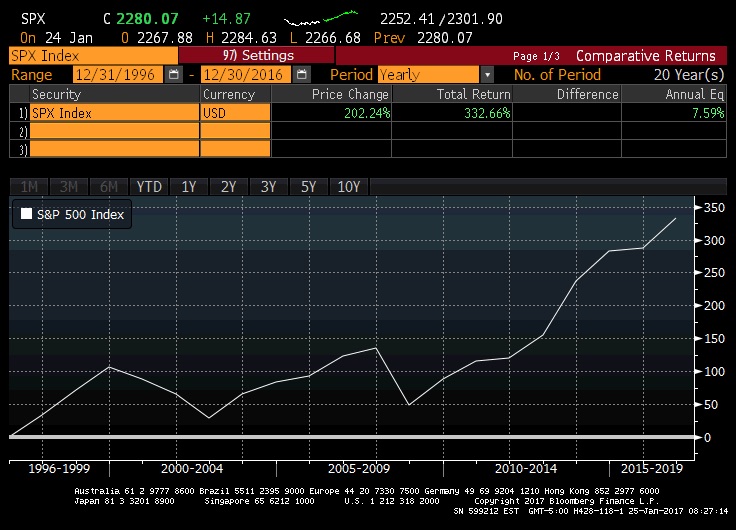Viewport: 736px width, 530px height.
Task: Select the YTD range tab
Action: (149, 187)
